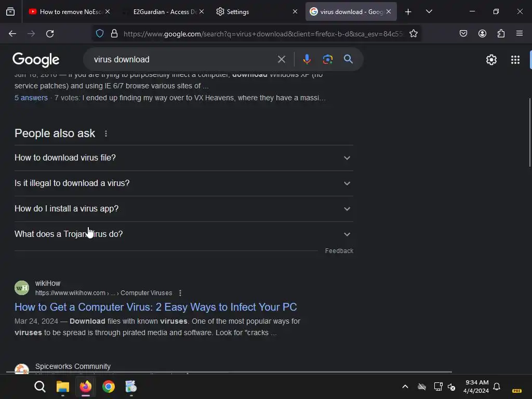Open the Firefox hamburger application menu
The height and width of the screenshot is (399, 532).
[x=520, y=34]
